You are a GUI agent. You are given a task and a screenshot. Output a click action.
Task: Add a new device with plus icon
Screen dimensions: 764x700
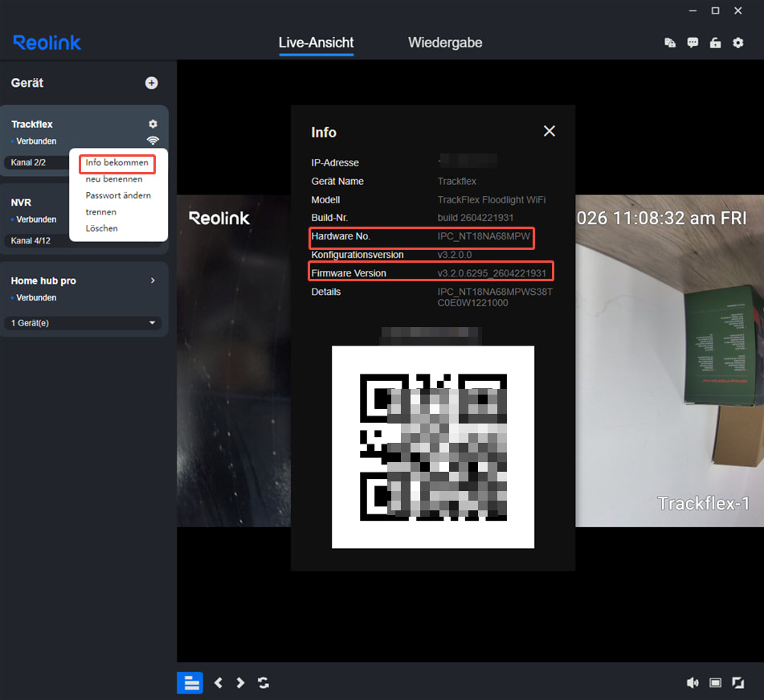tap(152, 83)
